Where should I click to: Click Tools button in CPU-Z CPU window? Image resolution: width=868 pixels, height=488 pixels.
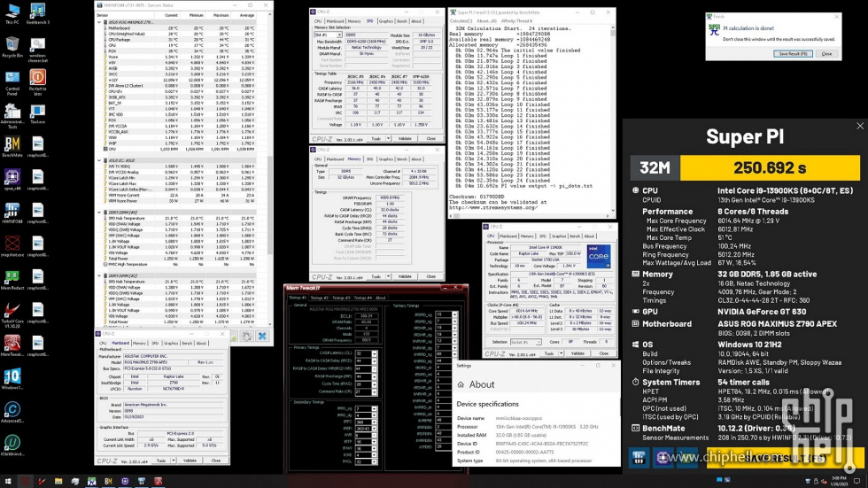click(548, 353)
